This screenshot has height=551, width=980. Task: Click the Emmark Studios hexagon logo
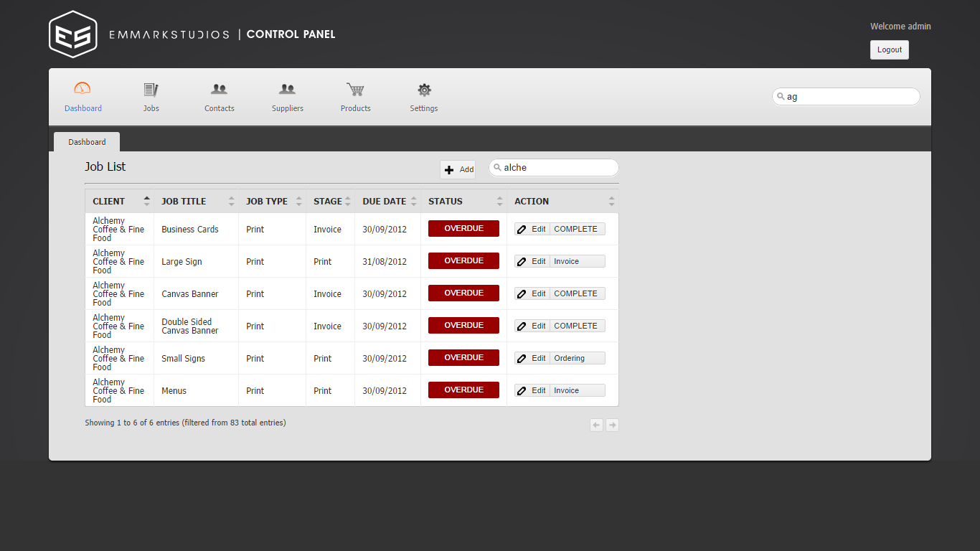click(72, 34)
